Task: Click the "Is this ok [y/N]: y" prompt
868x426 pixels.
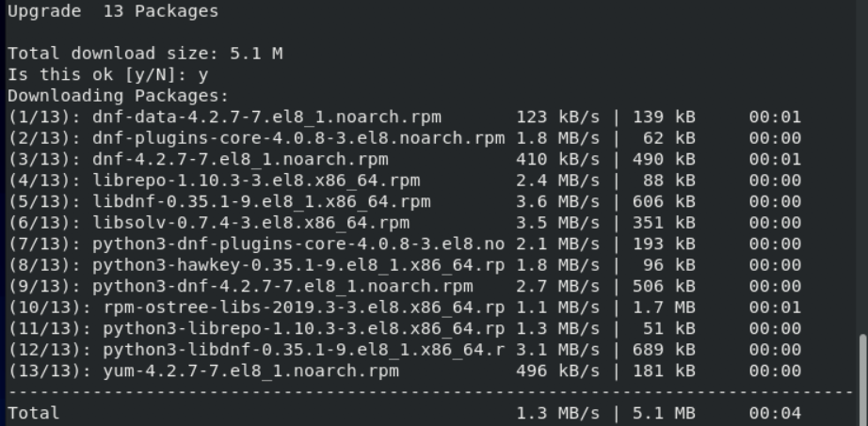Action: 108,74
